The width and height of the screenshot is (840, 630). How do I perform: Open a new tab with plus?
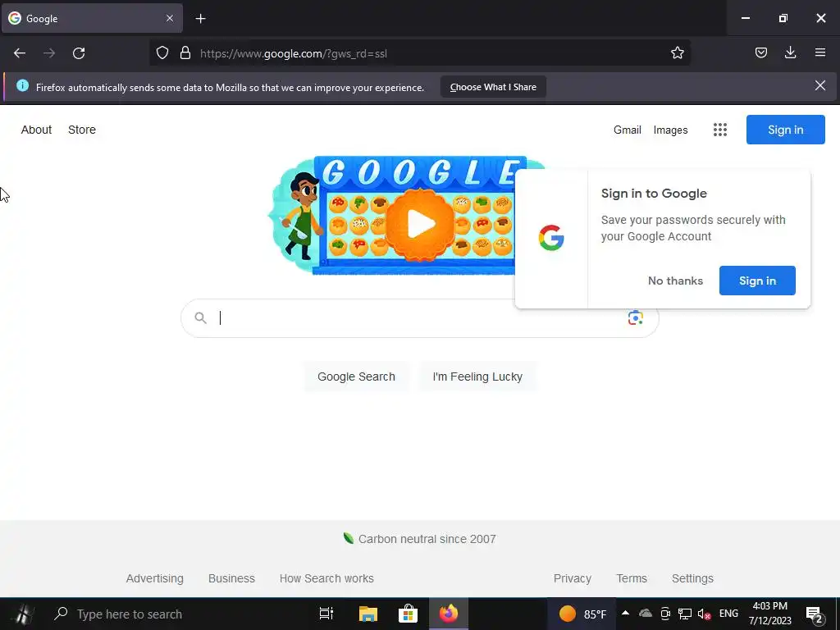[x=200, y=19]
